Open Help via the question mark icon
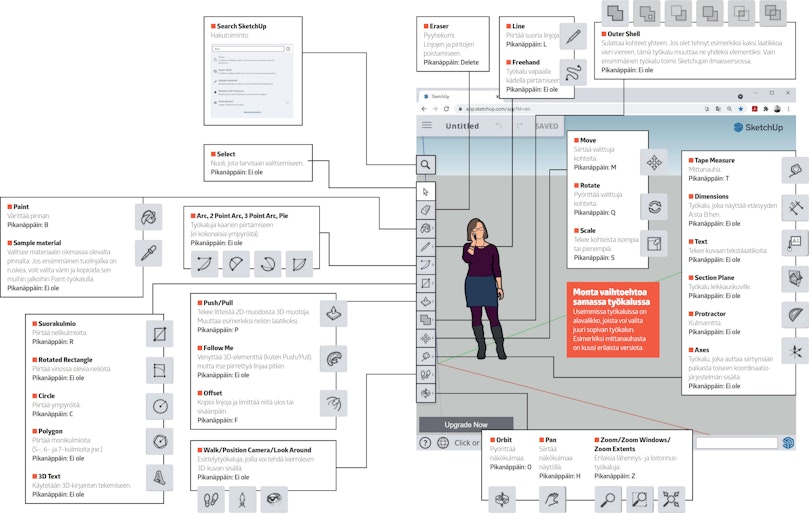 pyautogui.click(x=425, y=443)
